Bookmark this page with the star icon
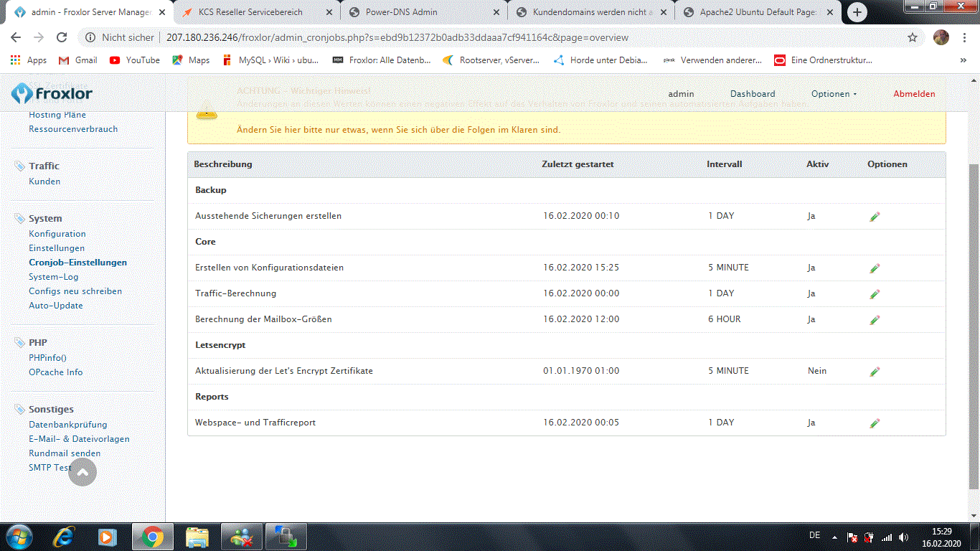Image resolution: width=980 pixels, height=551 pixels. pos(913,37)
